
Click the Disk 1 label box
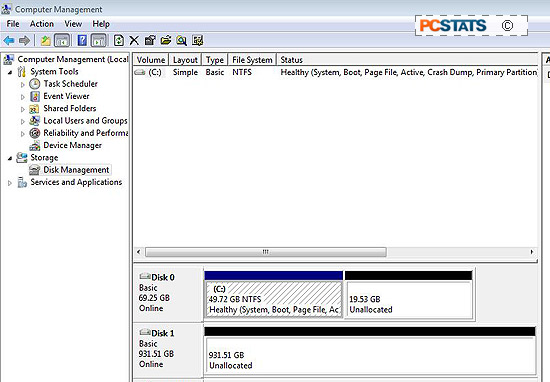[x=168, y=350]
